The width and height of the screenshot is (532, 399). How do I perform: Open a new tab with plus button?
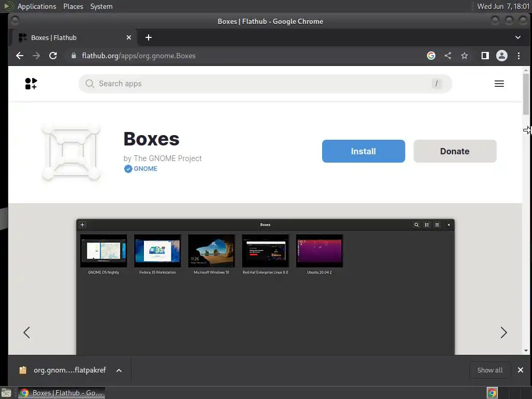pyautogui.click(x=148, y=37)
